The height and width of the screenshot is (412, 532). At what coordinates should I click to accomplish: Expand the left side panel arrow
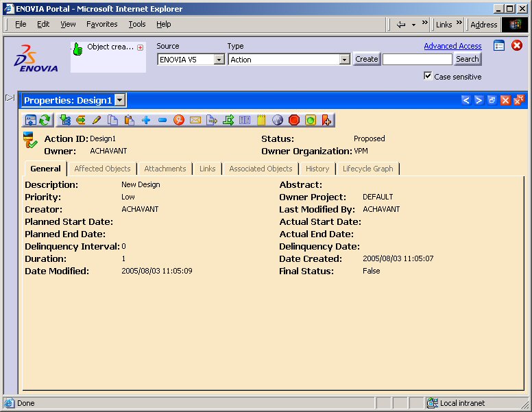(10, 98)
